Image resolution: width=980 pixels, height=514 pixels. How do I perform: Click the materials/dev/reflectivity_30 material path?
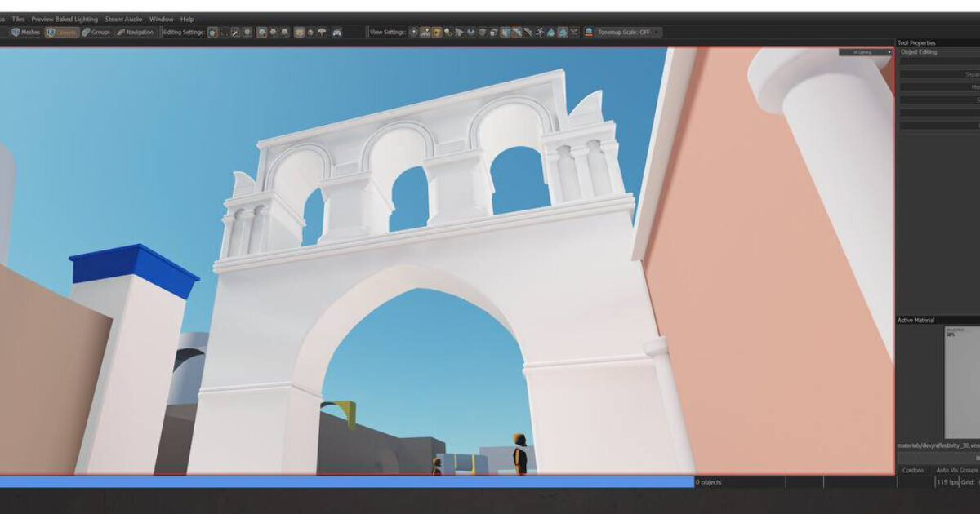(938, 445)
